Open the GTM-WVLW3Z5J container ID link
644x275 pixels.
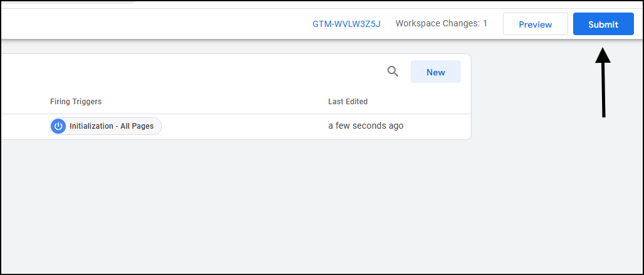pos(346,24)
